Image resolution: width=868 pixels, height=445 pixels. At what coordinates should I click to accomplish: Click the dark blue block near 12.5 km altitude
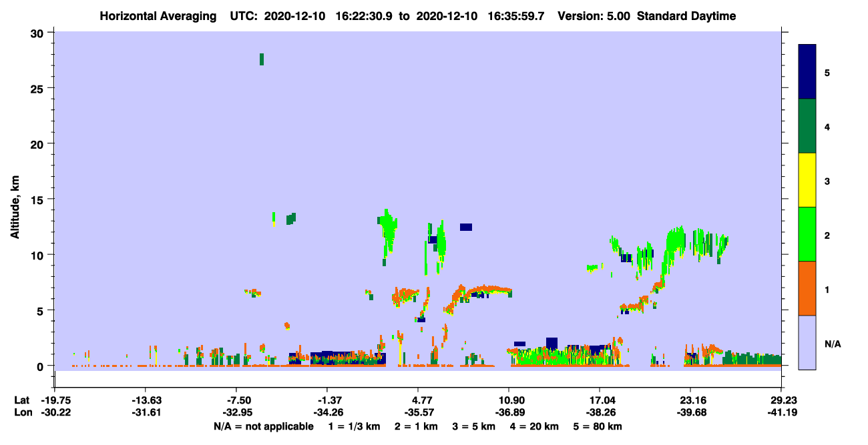[x=466, y=227]
